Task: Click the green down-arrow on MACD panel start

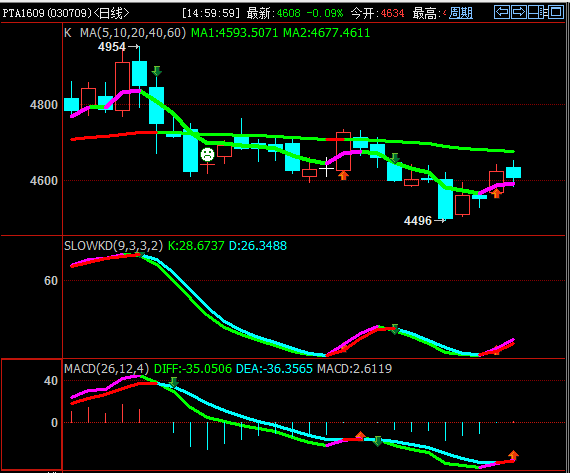Action: pyautogui.click(x=174, y=382)
